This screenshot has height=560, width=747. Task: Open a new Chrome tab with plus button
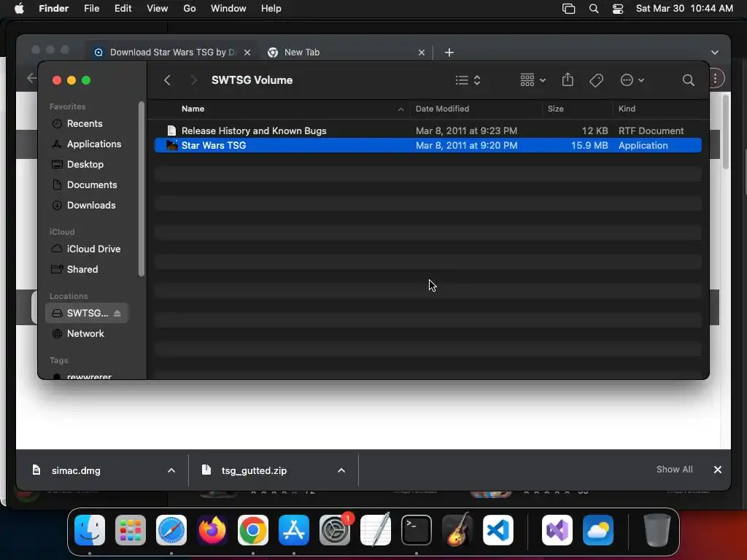click(449, 52)
